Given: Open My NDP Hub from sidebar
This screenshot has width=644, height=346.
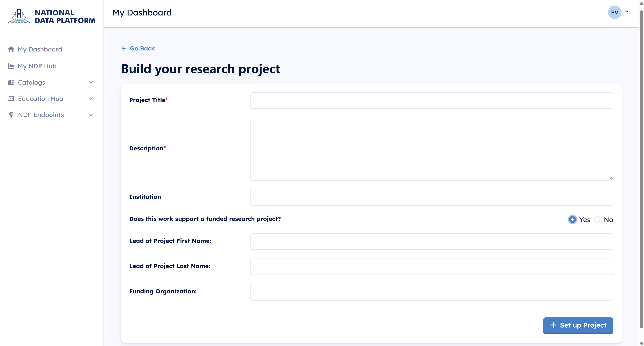Looking at the screenshot, I should click(x=37, y=66).
